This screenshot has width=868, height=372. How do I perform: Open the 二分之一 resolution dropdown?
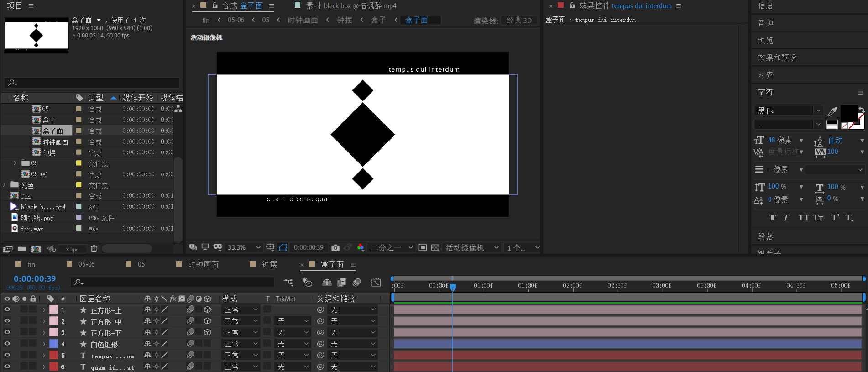click(392, 247)
